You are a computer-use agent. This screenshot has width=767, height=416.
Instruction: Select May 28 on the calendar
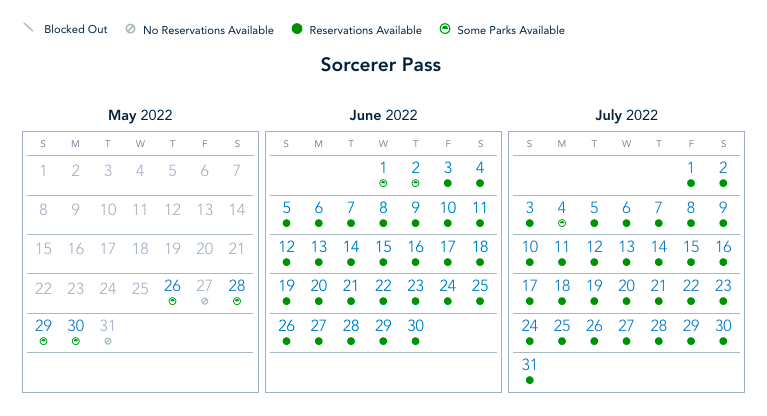click(x=237, y=287)
